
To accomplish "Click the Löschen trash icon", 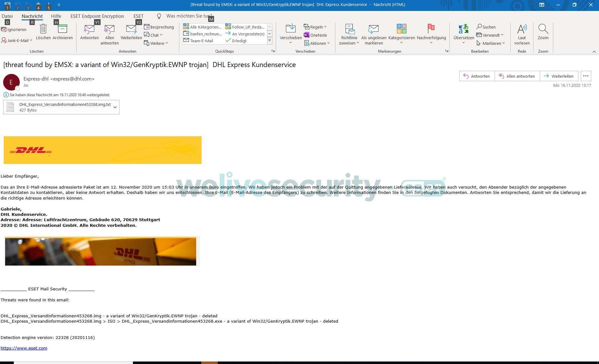I will [x=43, y=29].
